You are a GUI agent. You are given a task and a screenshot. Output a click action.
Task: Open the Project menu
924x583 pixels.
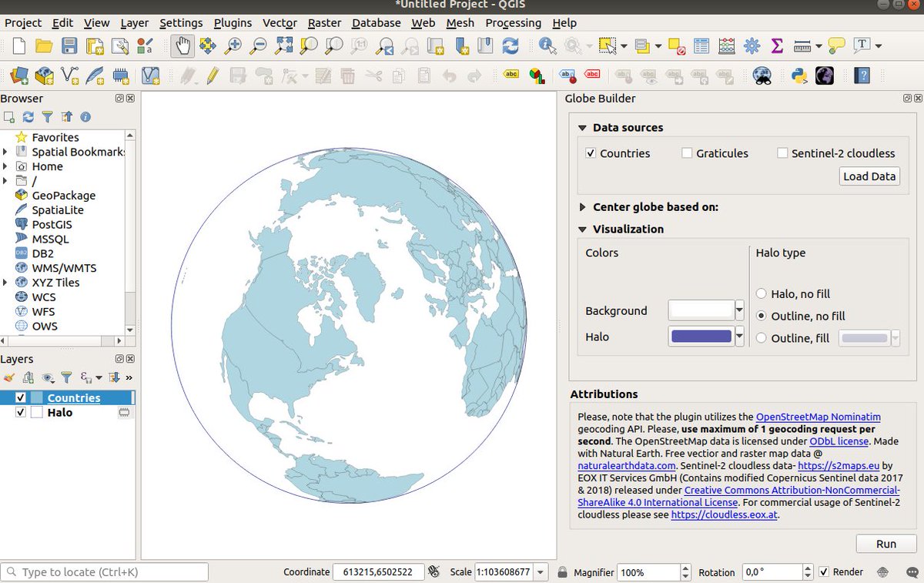click(23, 23)
